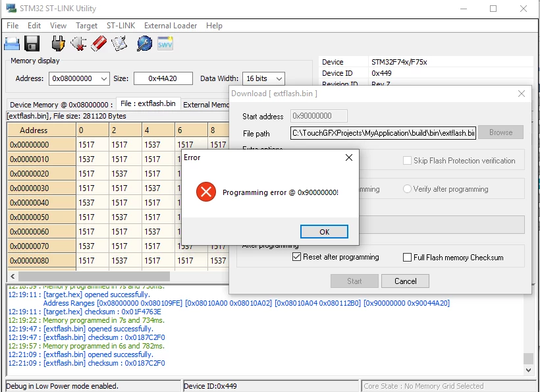Expand the Address dropdown 0x08000000
The image size is (540, 392).
pyautogui.click(x=103, y=78)
